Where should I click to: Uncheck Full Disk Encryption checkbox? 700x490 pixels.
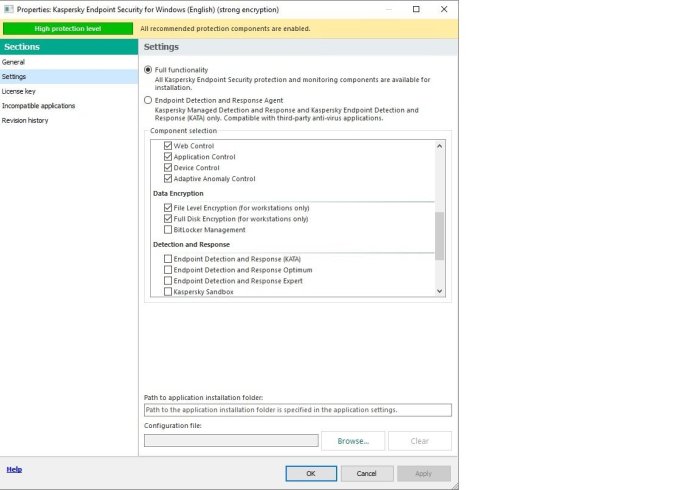[x=168, y=219]
